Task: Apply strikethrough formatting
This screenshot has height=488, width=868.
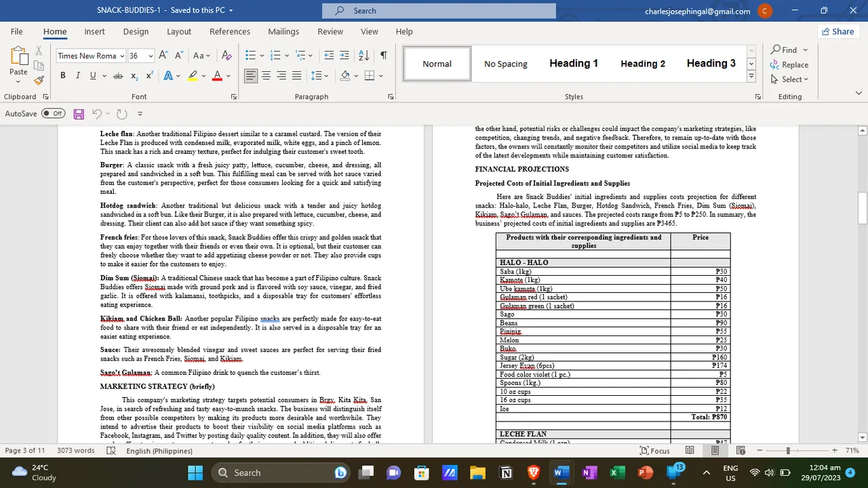Action: pos(118,76)
